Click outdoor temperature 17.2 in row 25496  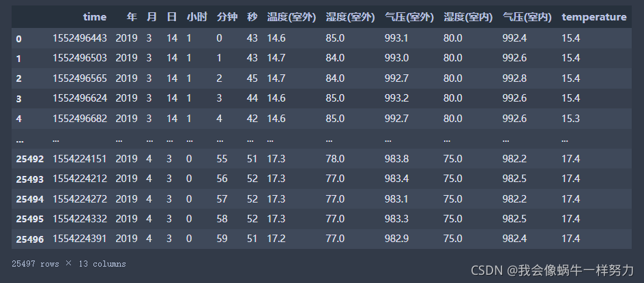tap(276, 239)
